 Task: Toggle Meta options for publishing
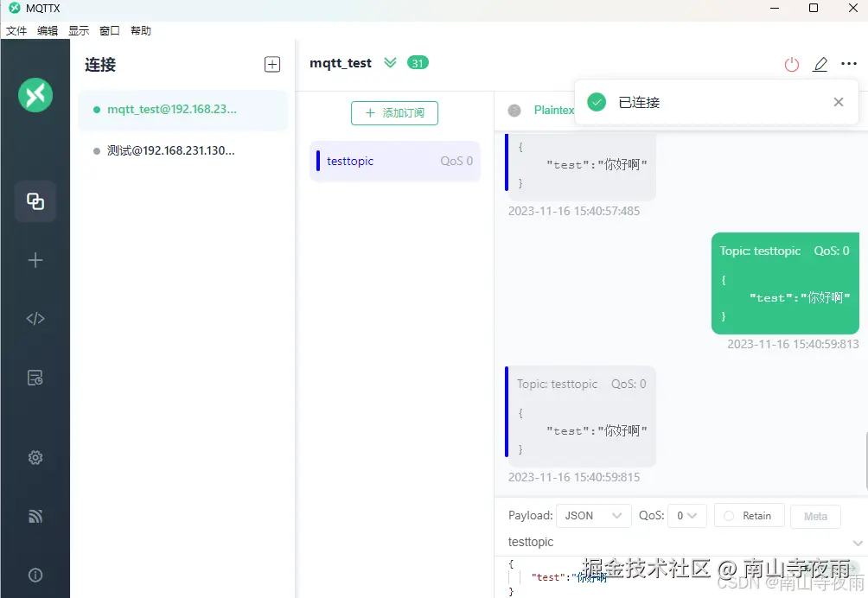tap(815, 515)
